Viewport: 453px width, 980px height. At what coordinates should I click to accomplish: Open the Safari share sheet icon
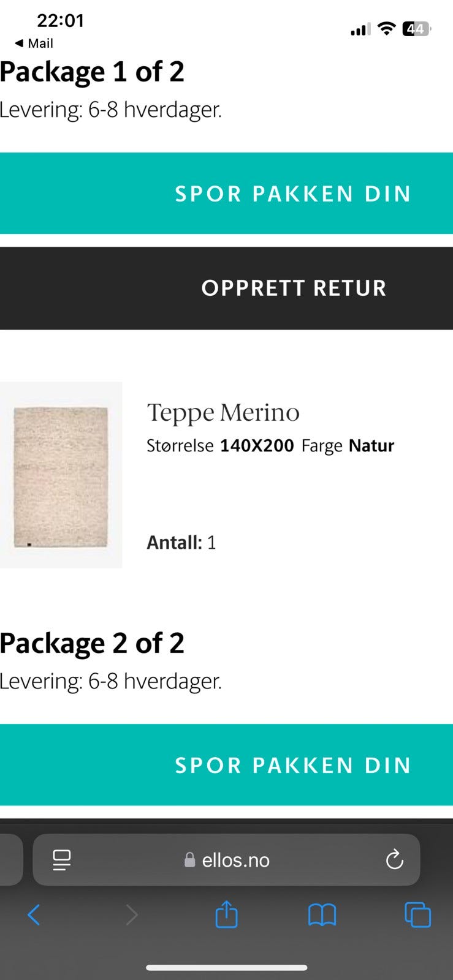point(226,914)
